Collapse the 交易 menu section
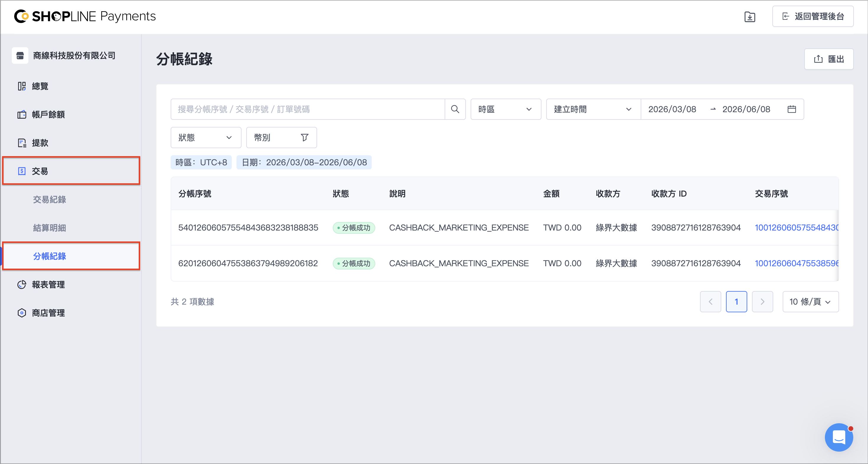868x464 pixels. (x=71, y=171)
